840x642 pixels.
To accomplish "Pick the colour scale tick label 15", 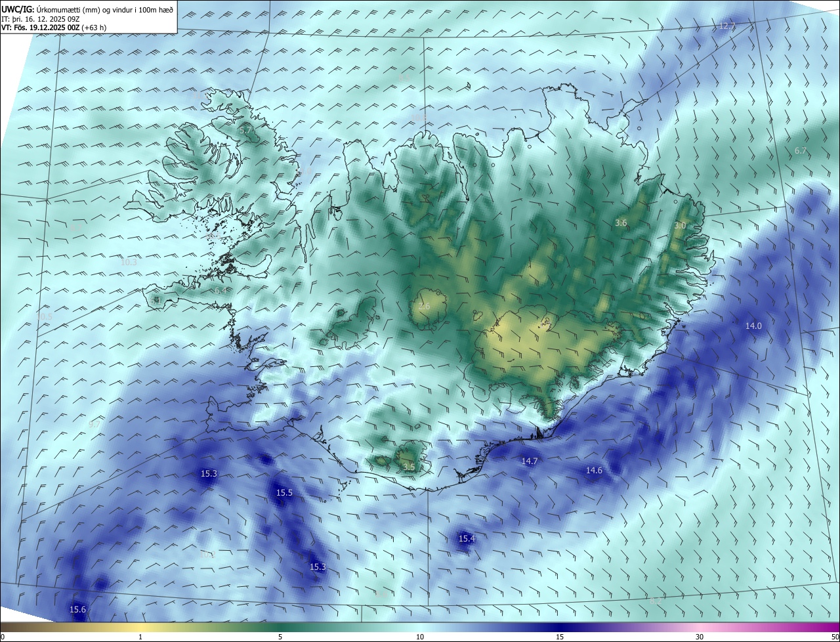I will tap(560, 637).
